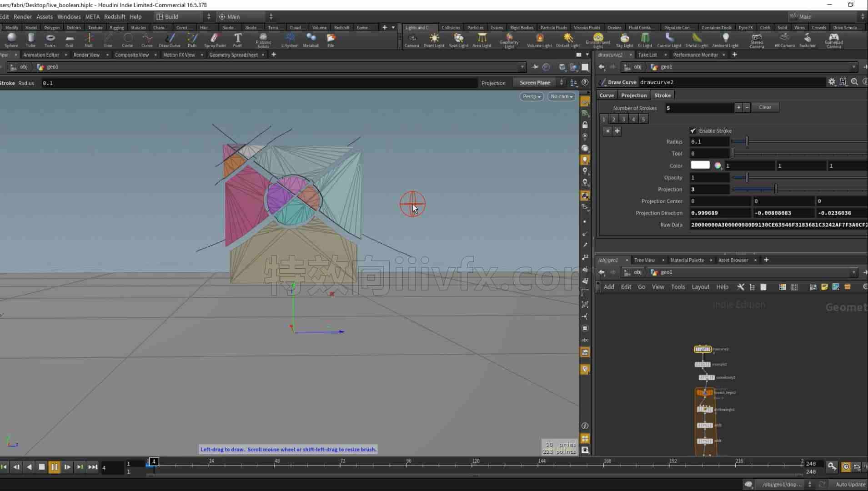Add a Point Light from shelf

pos(434,40)
